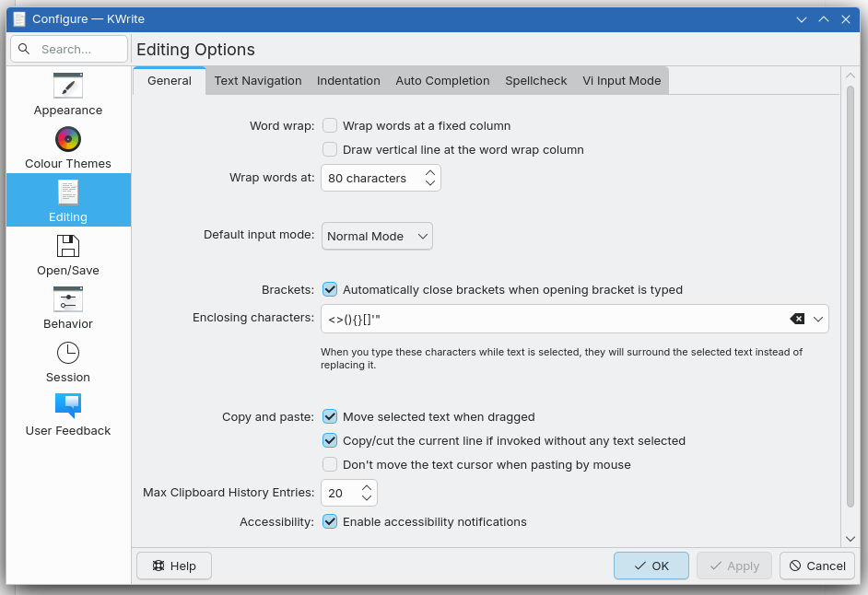
Task: Disable automatically close brackets option
Action: (330, 289)
